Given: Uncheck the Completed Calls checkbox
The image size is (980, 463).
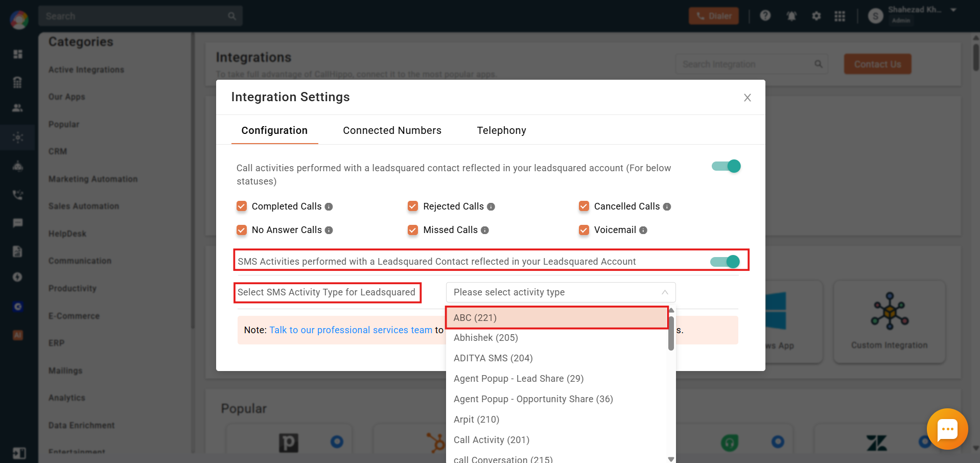Looking at the screenshot, I should 242,206.
